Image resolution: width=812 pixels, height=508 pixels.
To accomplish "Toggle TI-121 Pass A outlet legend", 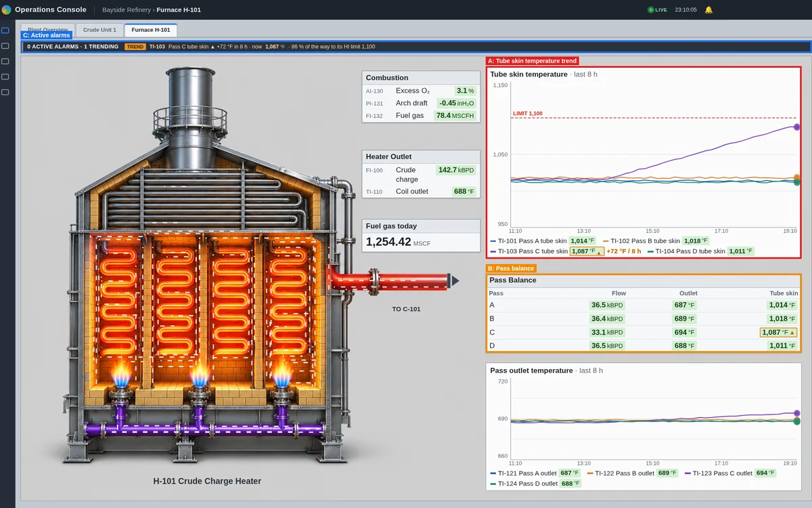I will point(536,473).
